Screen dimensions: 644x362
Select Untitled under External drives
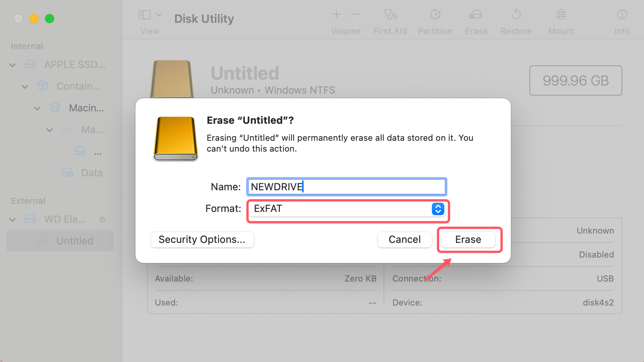tap(75, 241)
